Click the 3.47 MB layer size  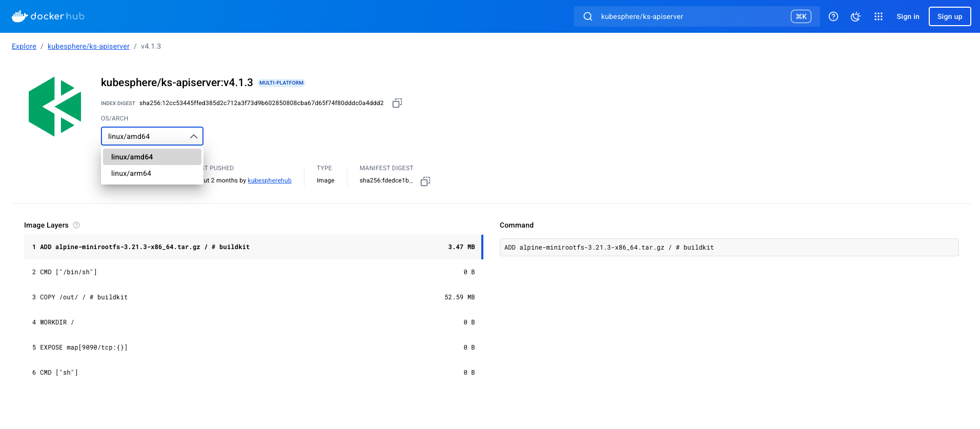tap(461, 247)
